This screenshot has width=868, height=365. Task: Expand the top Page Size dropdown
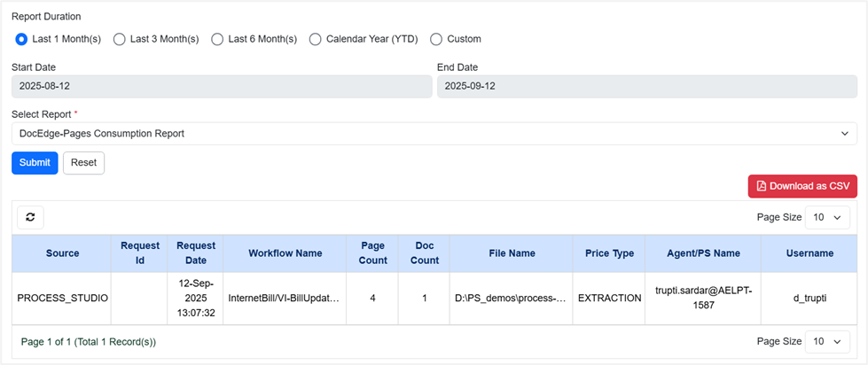point(827,217)
